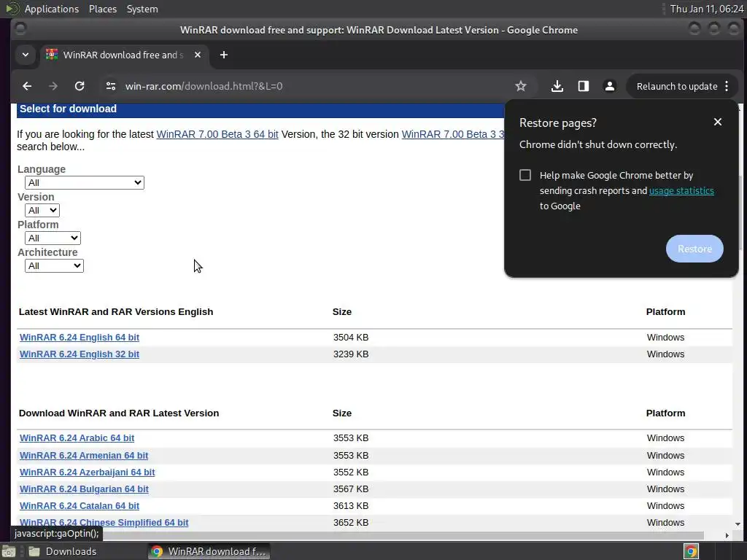The image size is (747, 560).
Task: Download WinRAR 6.24 English 64 bit
Action: (80, 337)
